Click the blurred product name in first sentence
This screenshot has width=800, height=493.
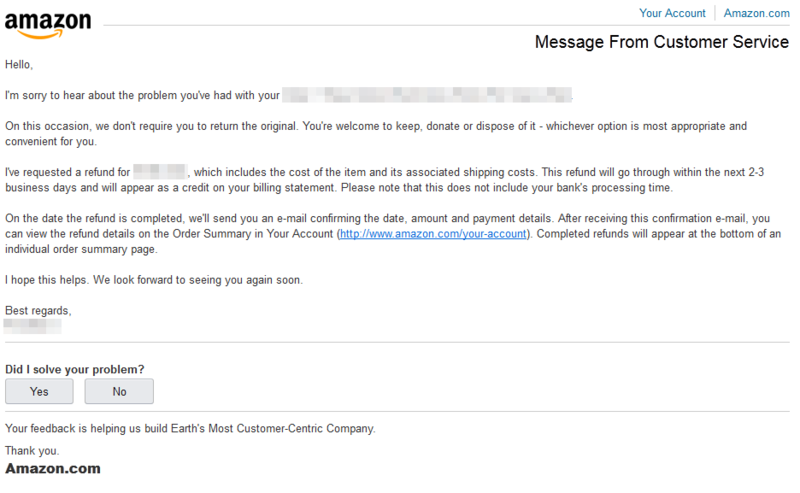427,95
